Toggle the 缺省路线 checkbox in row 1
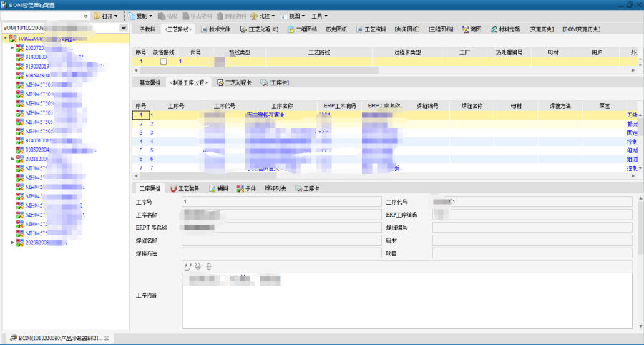 point(163,62)
